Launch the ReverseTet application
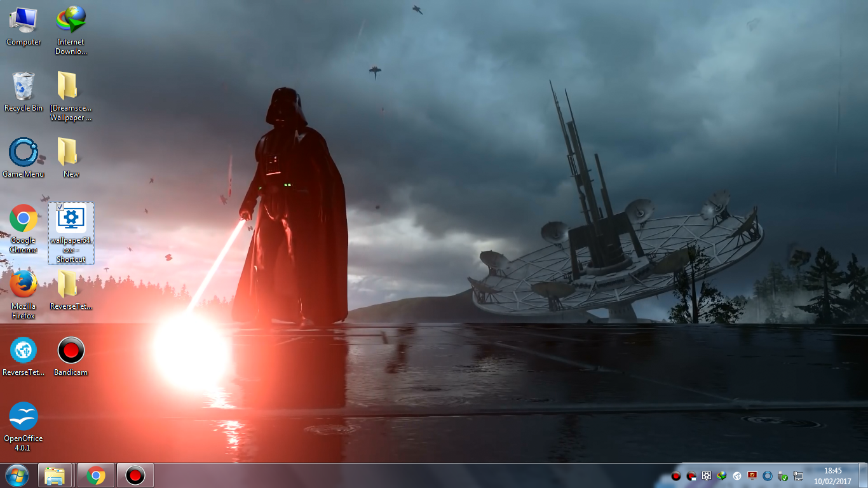Screen dimensions: 868x488 pos(24,349)
